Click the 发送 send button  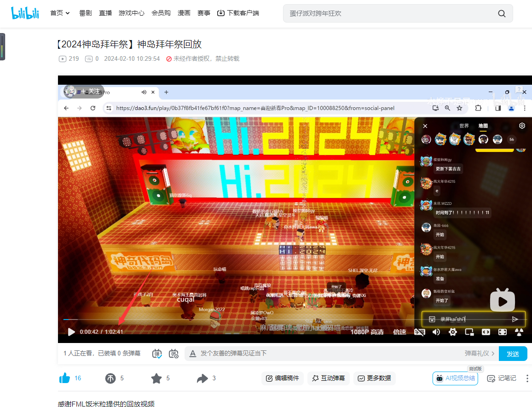513,354
